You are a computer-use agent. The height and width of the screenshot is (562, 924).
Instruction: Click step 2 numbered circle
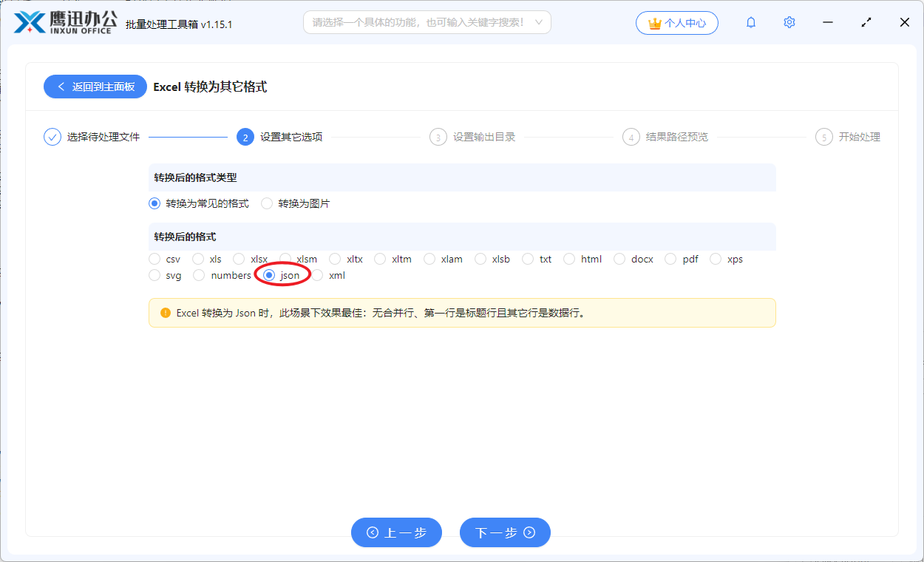coord(245,137)
